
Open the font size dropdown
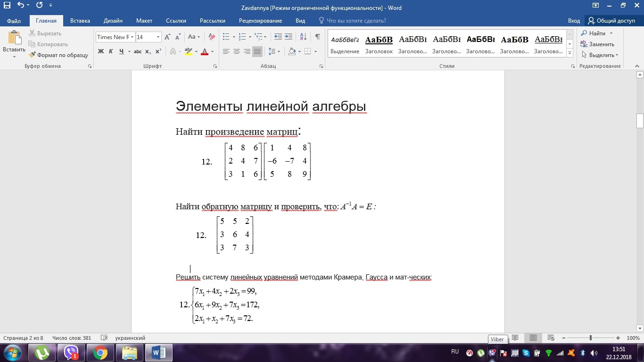[x=158, y=37]
